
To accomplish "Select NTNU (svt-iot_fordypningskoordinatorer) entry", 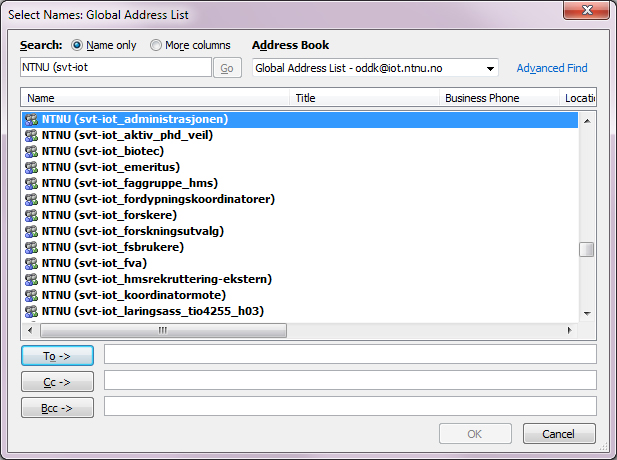I will pos(300,200).
